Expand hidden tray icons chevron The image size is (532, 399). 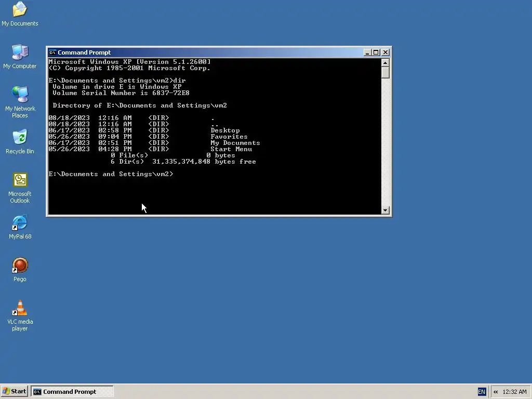click(496, 392)
